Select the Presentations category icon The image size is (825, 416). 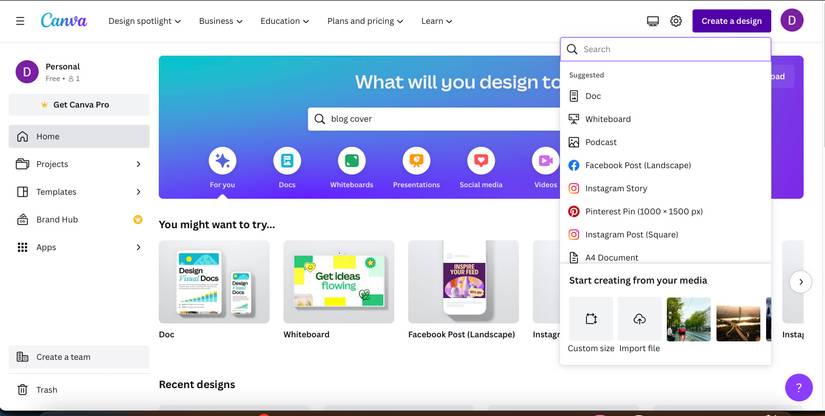coord(416,161)
